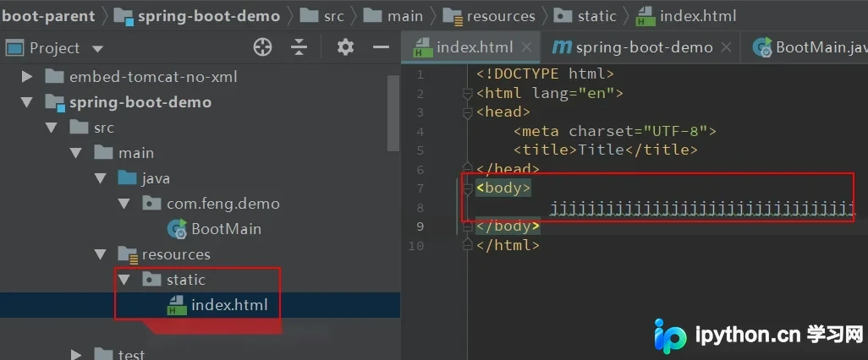Click the index.html file icon in tree
Image resolution: width=868 pixels, height=360 pixels.
177,305
